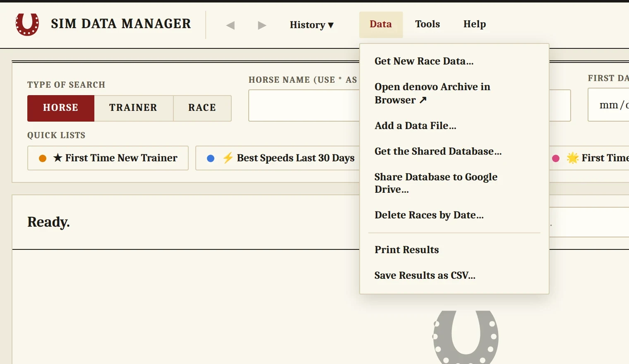The height and width of the screenshot is (364, 629).
Task: Switch search type to Trainer
Action: pos(133,108)
